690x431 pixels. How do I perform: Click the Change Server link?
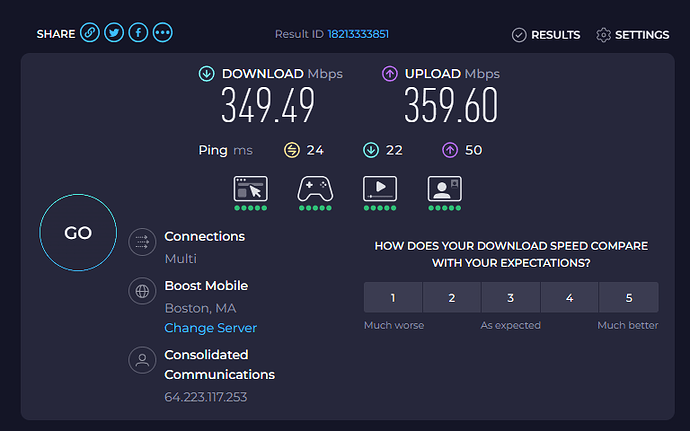click(x=210, y=328)
